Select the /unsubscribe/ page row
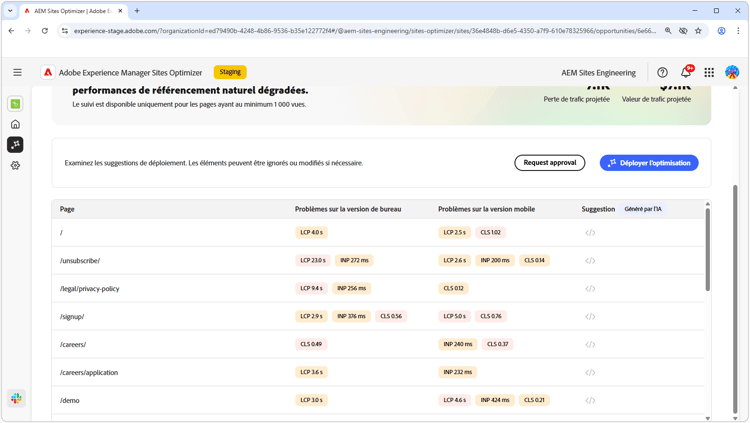Viewport: 750px width, 423px height. coord(378,261)
